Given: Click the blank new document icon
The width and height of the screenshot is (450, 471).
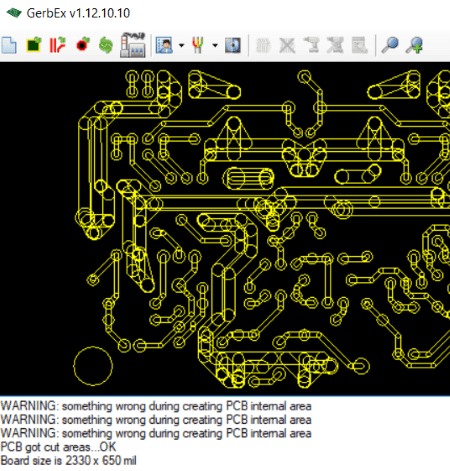Looking at the screenshot, I should point(9,45).
